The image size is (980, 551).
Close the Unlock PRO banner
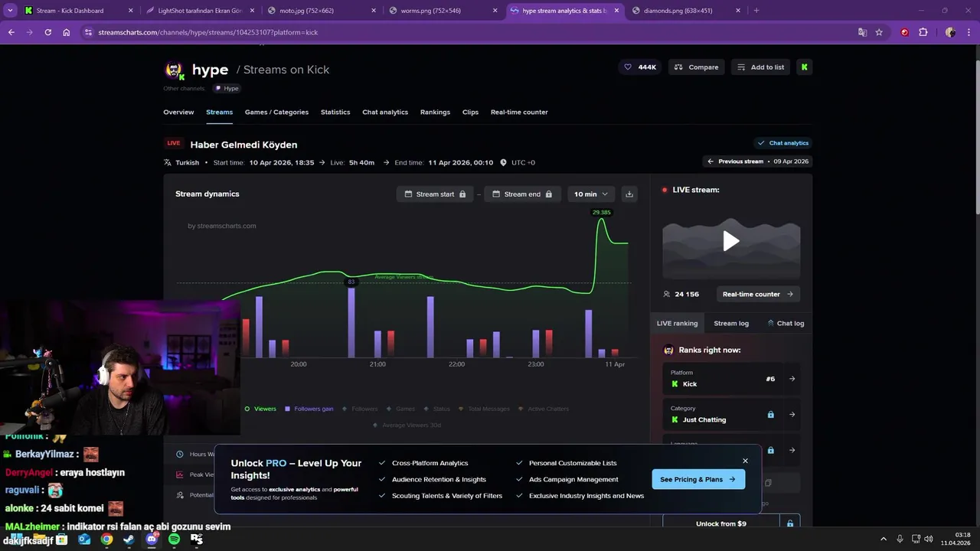(x=745, y=461)
